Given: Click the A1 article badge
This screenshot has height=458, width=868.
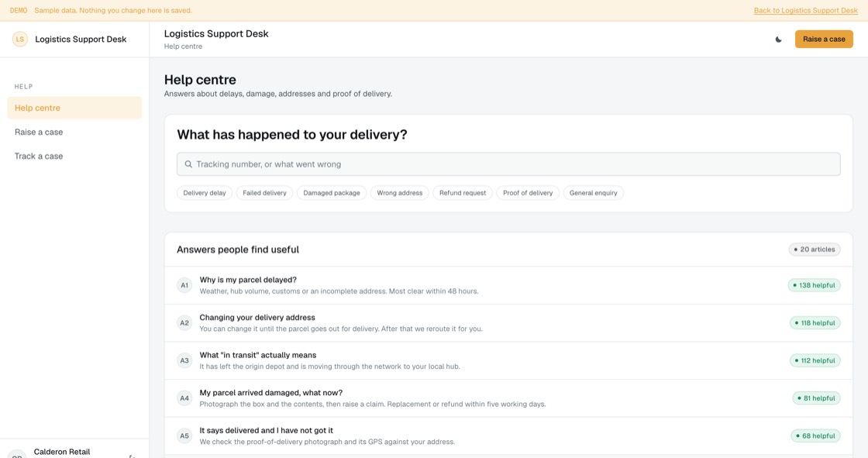Looking at the screenshot, I should pos(184,285).
